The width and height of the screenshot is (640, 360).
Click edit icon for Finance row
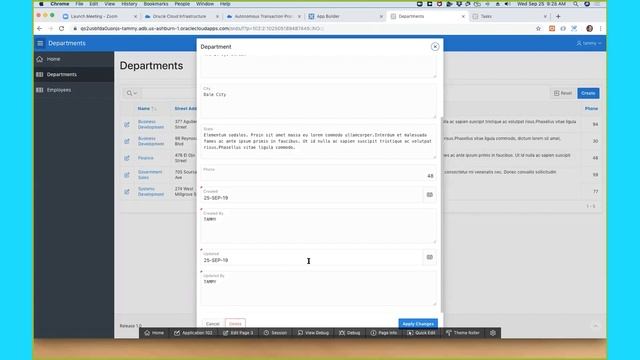click(x=127, y=158)
